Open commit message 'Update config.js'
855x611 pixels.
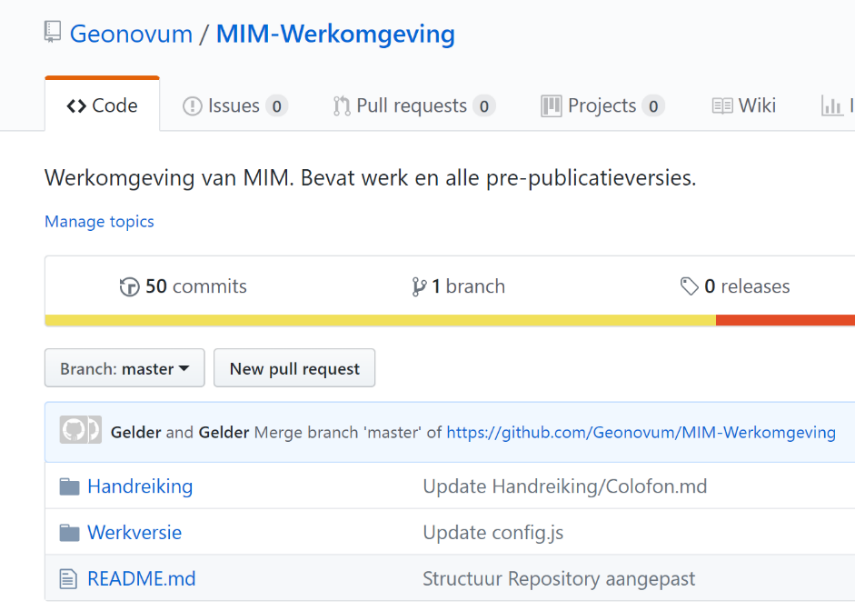click(x=493, y=533)
